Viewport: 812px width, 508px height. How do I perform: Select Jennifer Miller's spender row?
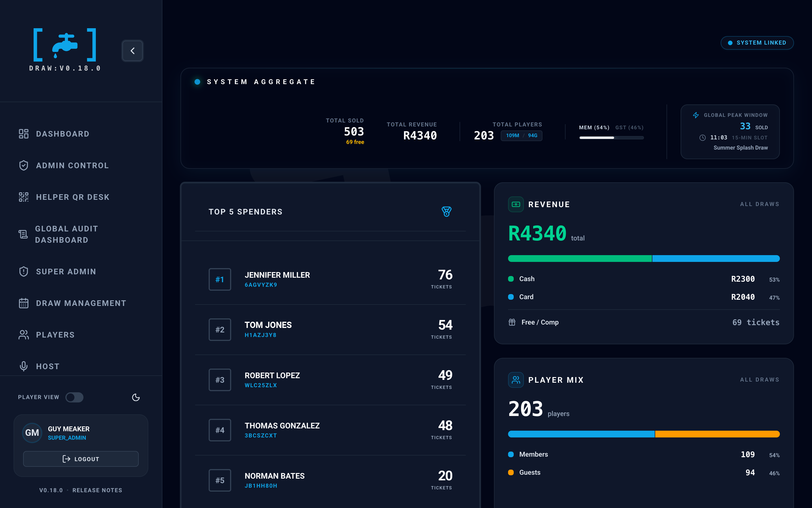click(330, 279)
